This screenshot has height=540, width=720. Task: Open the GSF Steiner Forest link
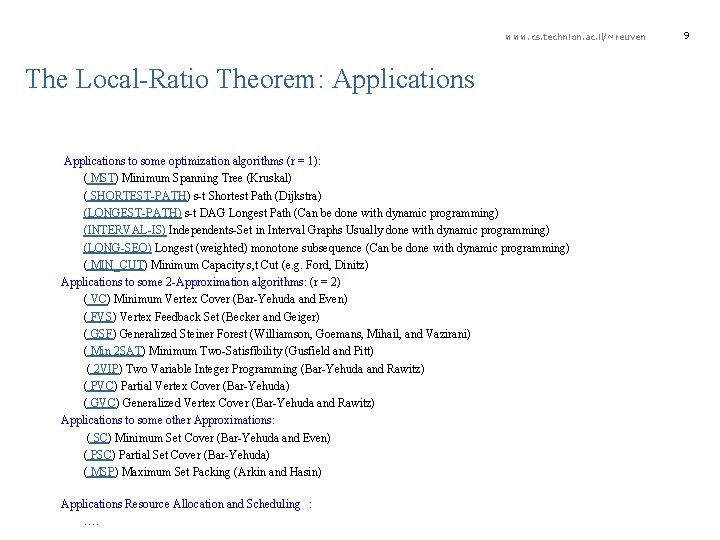point(100,334)
